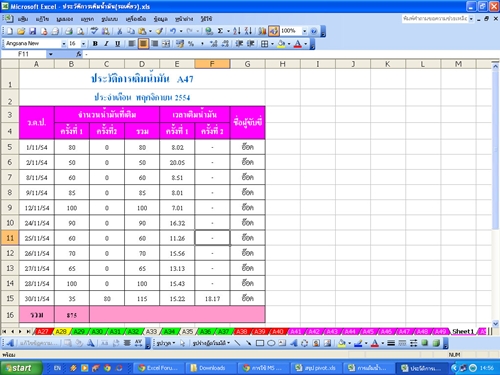
Task: Open Print Preview from the toolbar
Action: click(80, 31)
